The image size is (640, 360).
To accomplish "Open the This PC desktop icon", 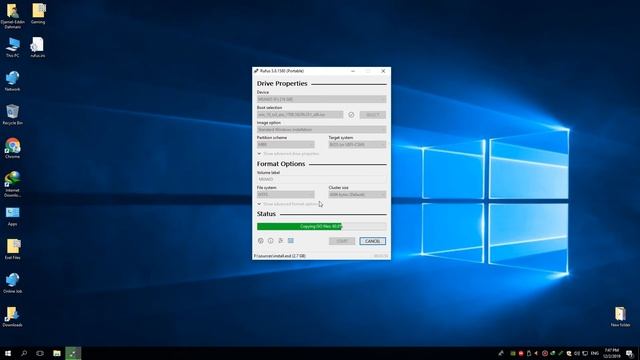I will 13,47.
